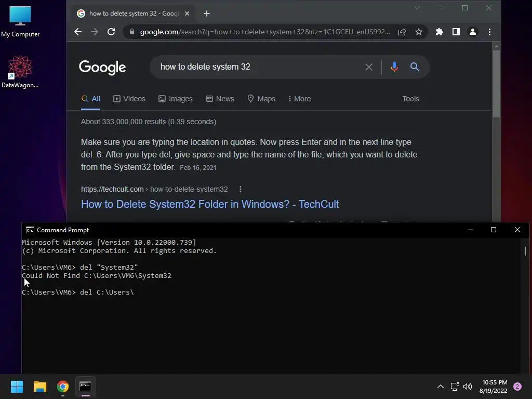Open Chrome tab search chevron
Screen dimensions: 532x399
click(x=417, y=8)
